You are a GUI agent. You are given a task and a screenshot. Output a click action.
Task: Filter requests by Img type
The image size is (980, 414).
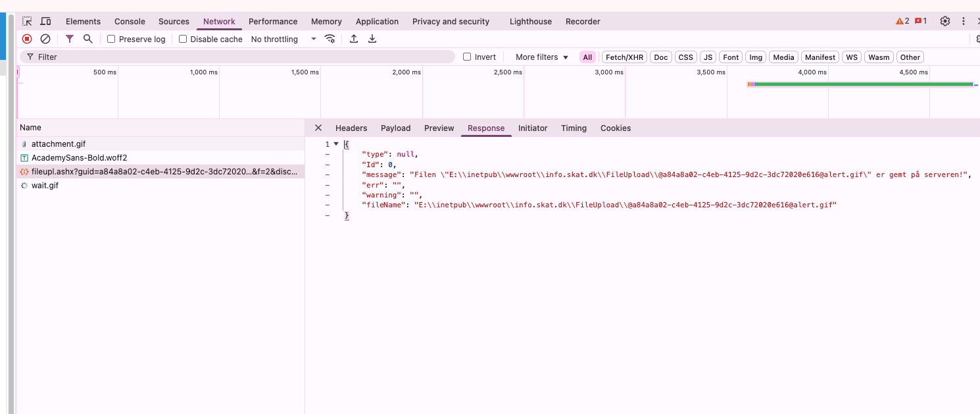tap(756, 57)
